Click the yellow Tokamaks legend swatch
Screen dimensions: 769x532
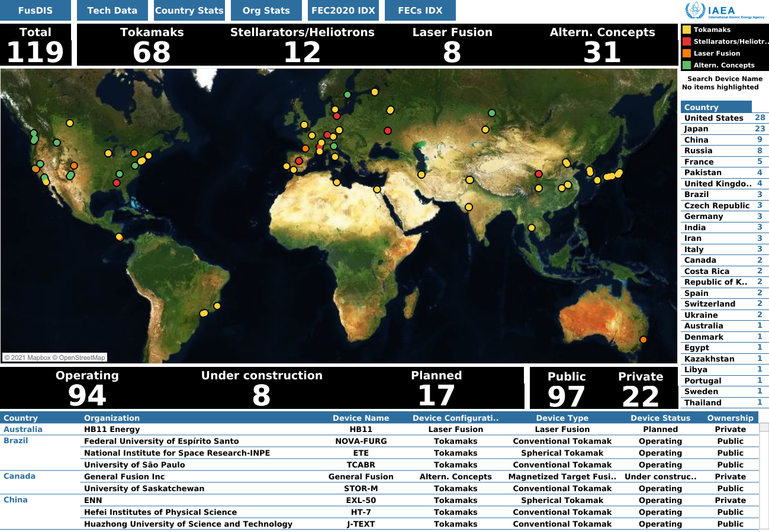point(687,30)
